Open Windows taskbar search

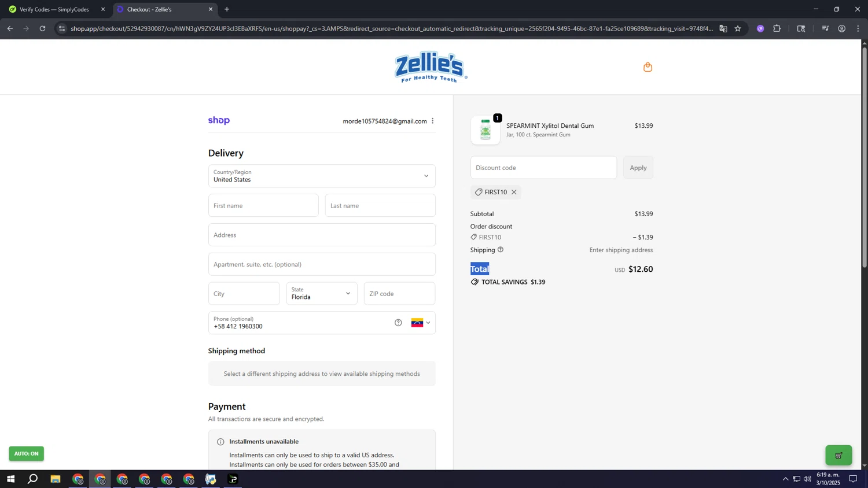(33, 479)
